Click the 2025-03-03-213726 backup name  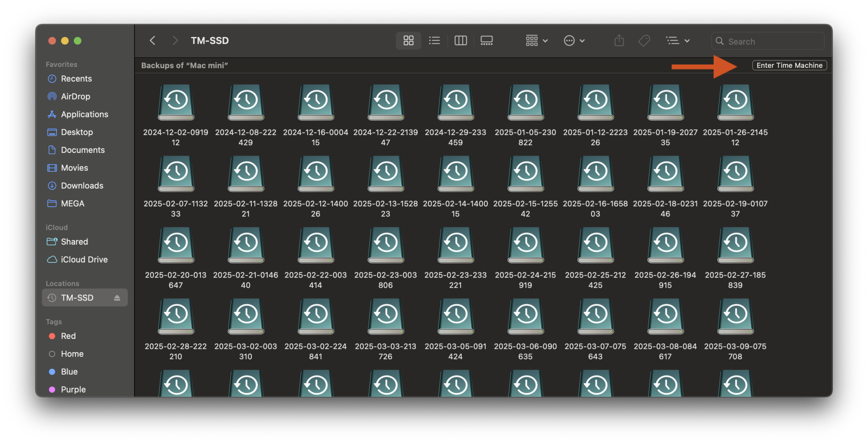pos(386,351)
